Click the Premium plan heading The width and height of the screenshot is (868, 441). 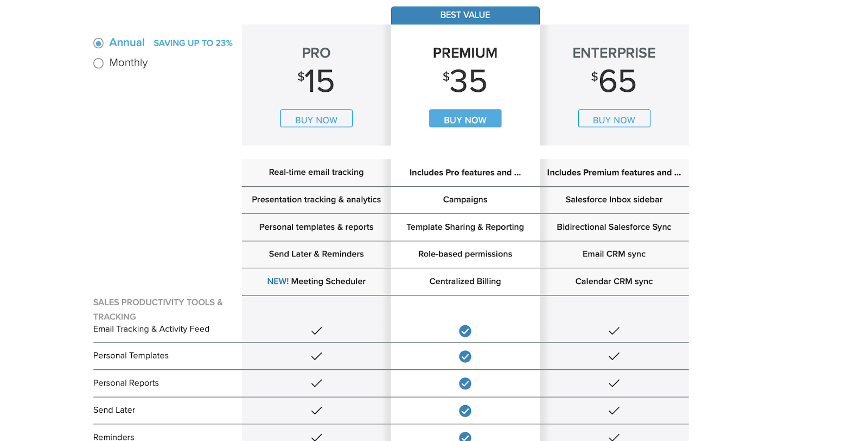[x=465, y=53]
